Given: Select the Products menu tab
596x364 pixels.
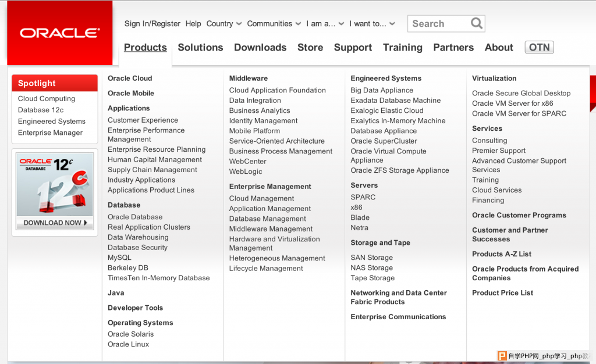Looking at the screenshot, I should click(145, 48).
